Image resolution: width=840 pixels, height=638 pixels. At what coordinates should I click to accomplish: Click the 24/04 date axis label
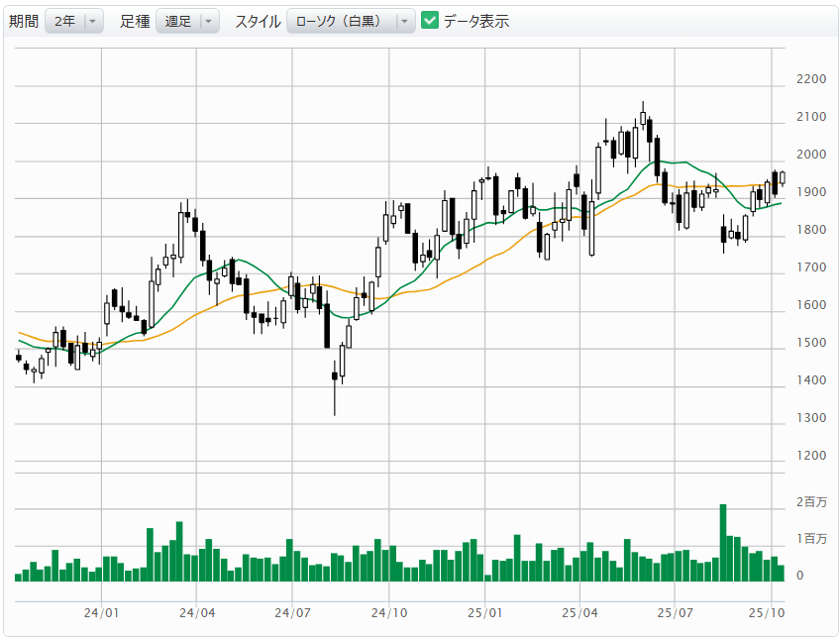197,612
